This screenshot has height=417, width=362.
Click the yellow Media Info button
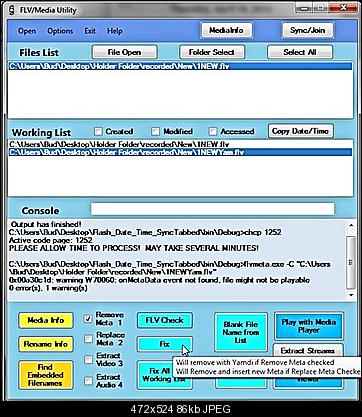coord(46,320)
